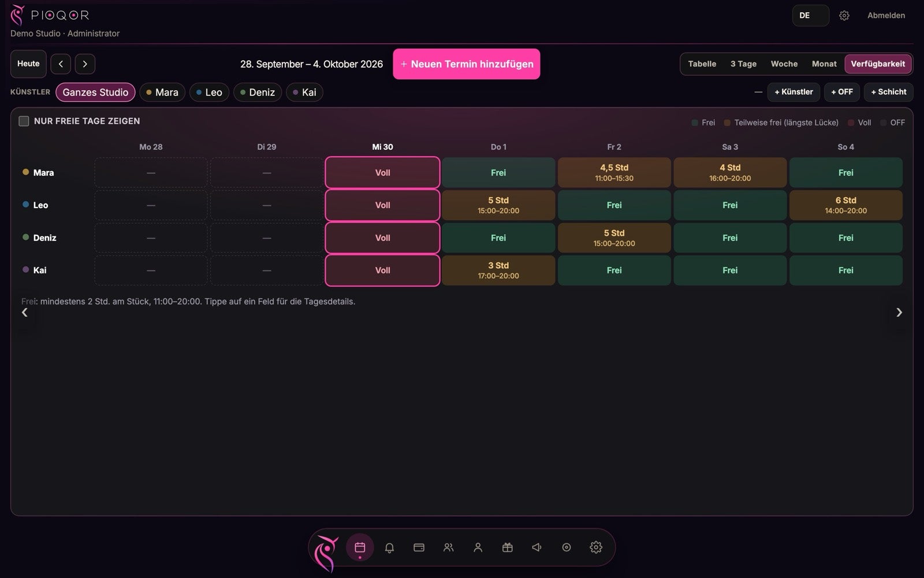Open Deniz's Voll cell on Mi 30
The height and width of the screenshot is (578, 924).
click(382, 238)
